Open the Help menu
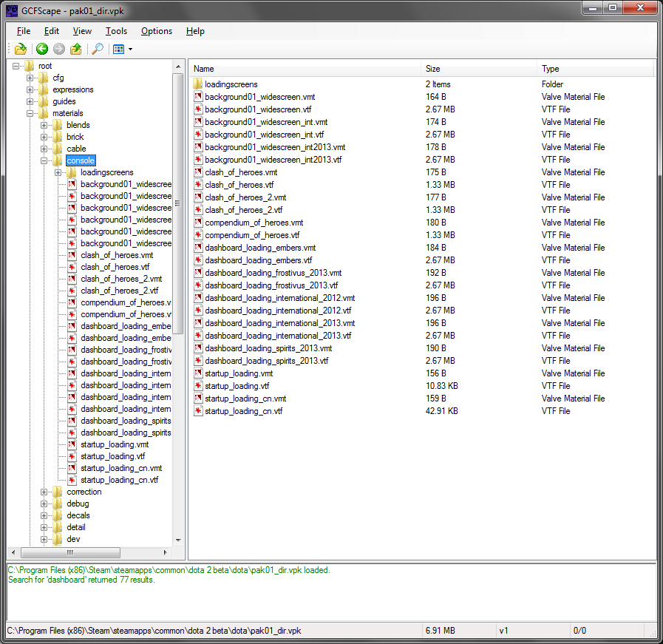The width and height of the screenshot is (663, 644). [x=195, y=31]
